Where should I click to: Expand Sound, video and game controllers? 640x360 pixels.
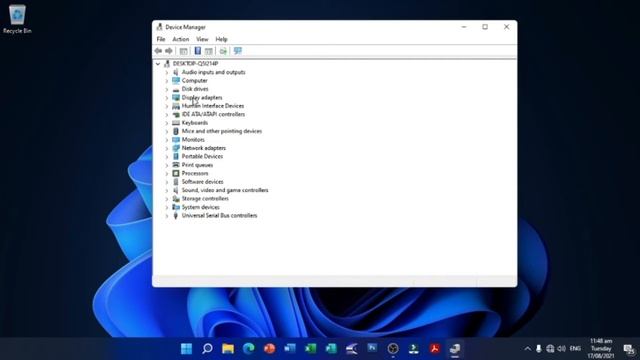(x=167, y=190)
